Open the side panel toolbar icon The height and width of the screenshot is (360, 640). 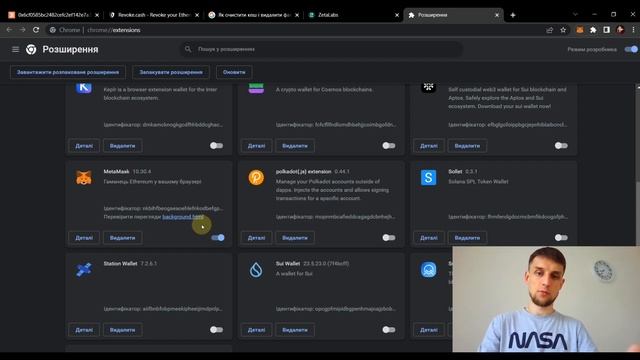pos(607,30)
